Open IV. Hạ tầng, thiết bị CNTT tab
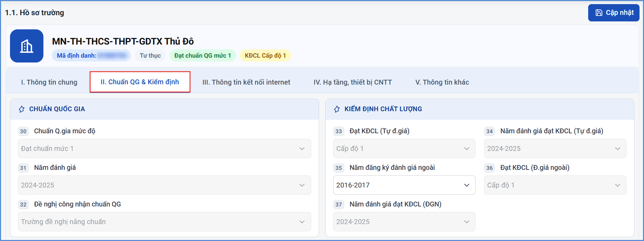This screenshot has height=241, width=644. coord(352,82)
